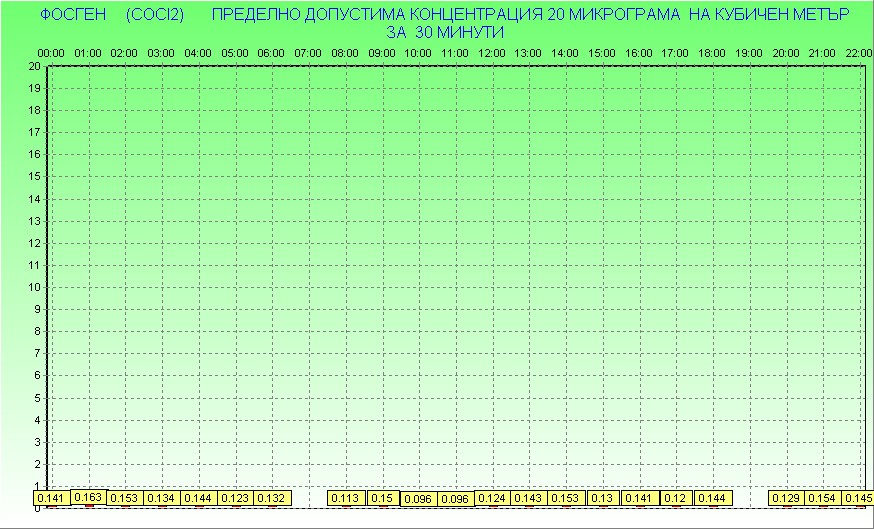Select the 0.15 data label
The height and width of the screenshot is (529, 874).
pos(382,498)
